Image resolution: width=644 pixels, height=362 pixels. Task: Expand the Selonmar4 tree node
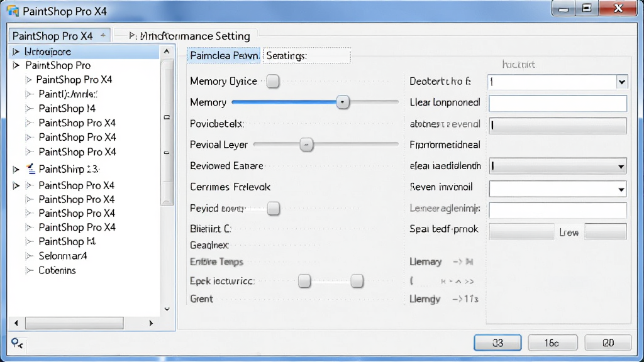coord(29,256)
